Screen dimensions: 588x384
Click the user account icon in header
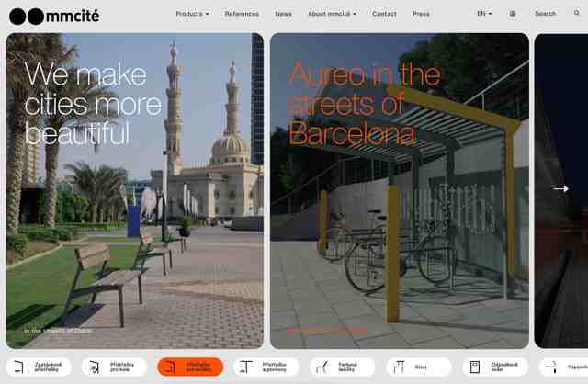(x=513, y=14)
